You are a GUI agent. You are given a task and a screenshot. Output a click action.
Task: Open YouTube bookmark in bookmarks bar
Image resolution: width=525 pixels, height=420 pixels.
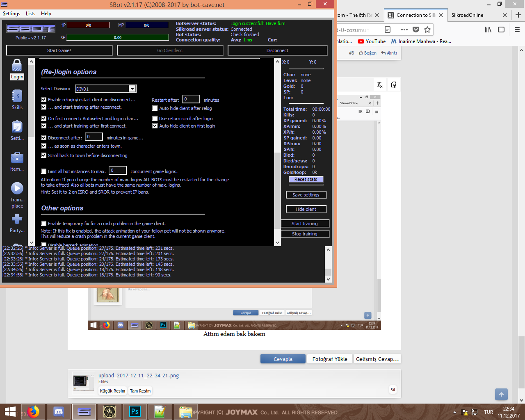coord(372,41)
